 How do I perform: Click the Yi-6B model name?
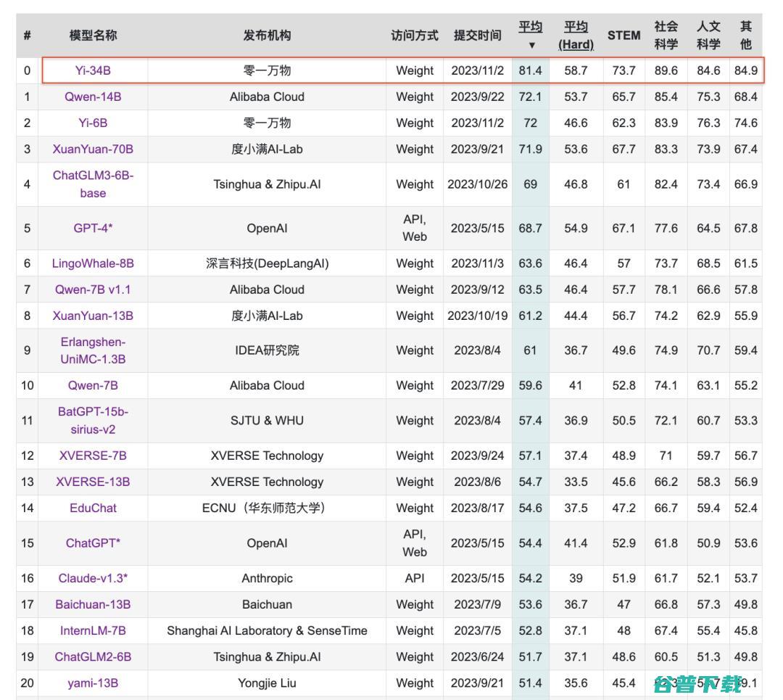click(93, 123)
